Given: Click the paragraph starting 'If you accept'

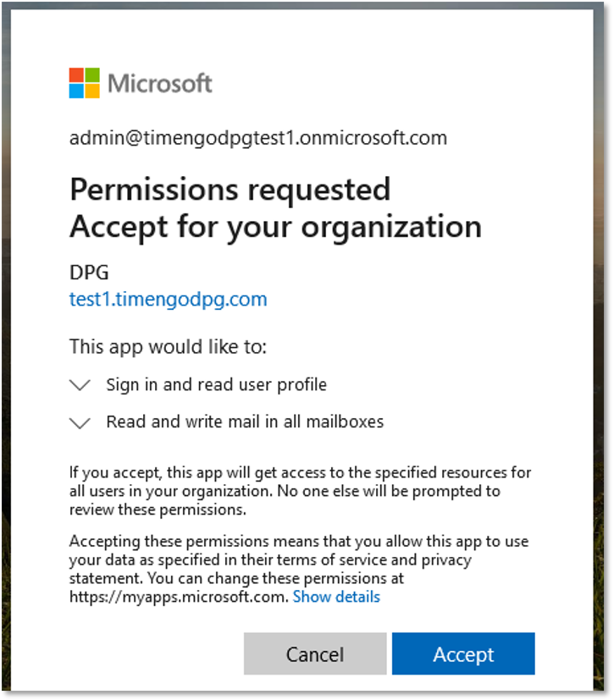Looking at the screenshot, I should (300, 491).
